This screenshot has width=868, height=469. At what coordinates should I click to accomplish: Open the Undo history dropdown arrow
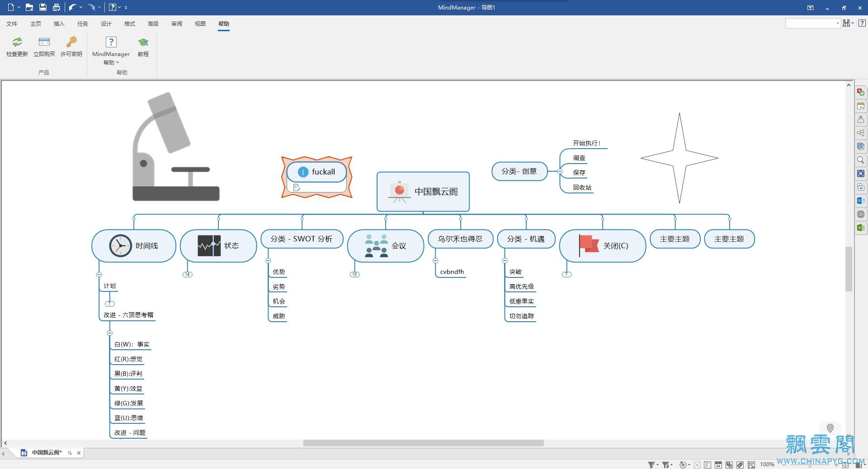80,7
